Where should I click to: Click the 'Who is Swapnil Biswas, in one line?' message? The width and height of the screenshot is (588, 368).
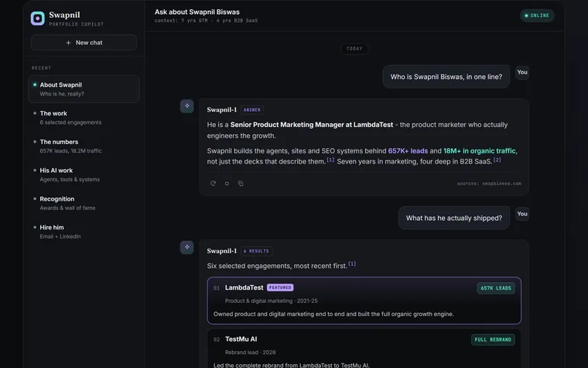pos(446,77)
